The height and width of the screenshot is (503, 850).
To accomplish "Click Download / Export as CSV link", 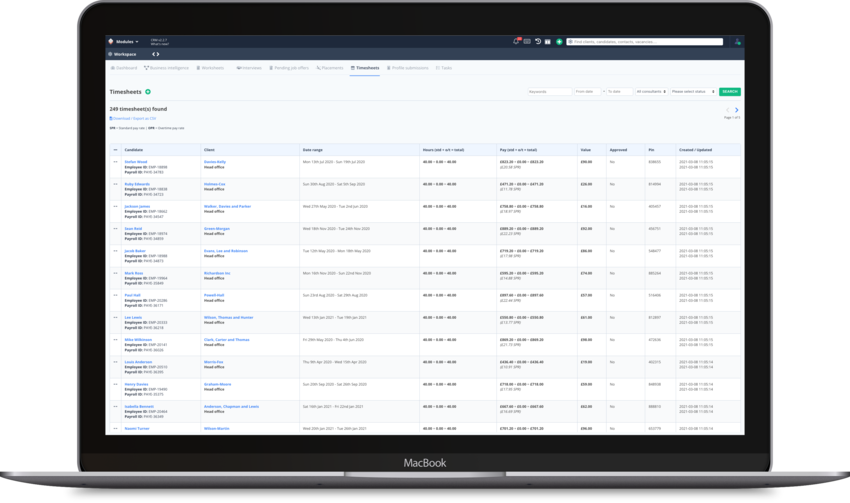I will point(133,118).
